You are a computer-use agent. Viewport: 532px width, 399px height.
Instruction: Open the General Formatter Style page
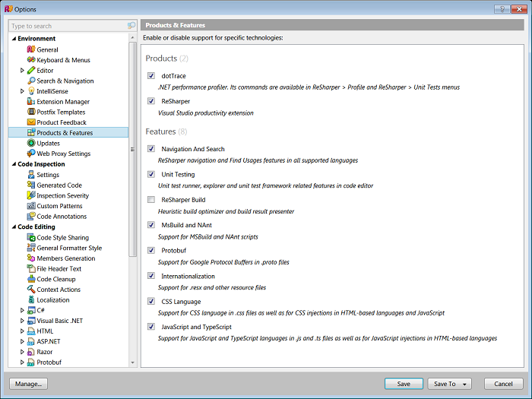tap(69, 248)
